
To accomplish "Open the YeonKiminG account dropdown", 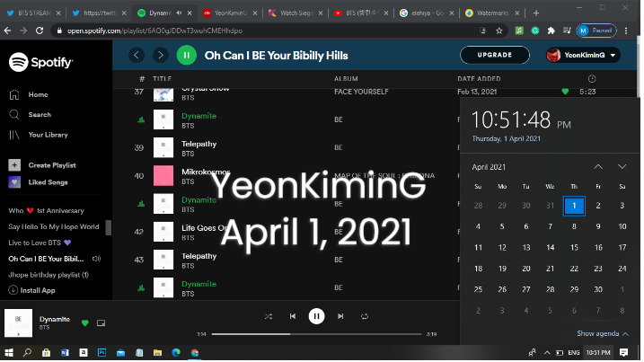I will [x=584, y=55].
